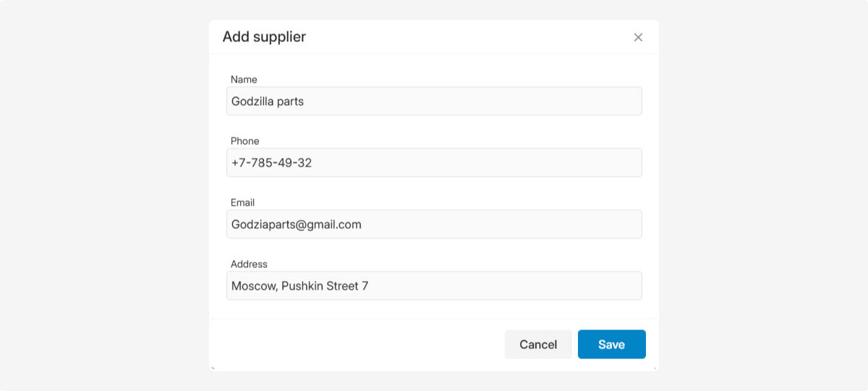Screen dimensions: 868x391
Task: Cancel adding the supplier
Action: [538, 345]
